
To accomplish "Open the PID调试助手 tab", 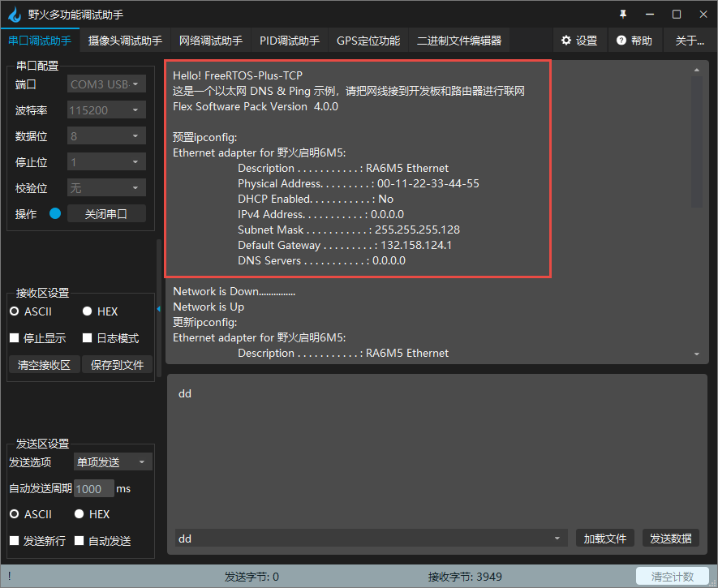I will [x=290, y=41].
